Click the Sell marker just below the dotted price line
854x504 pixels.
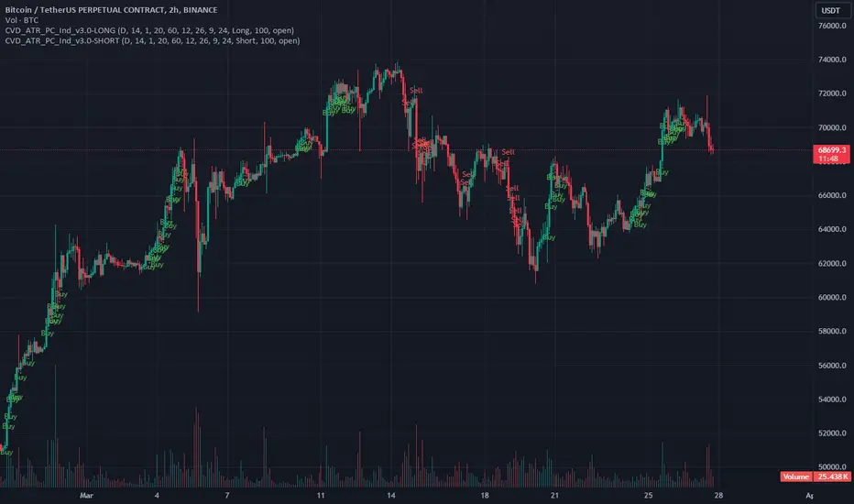tap(509, 152)
